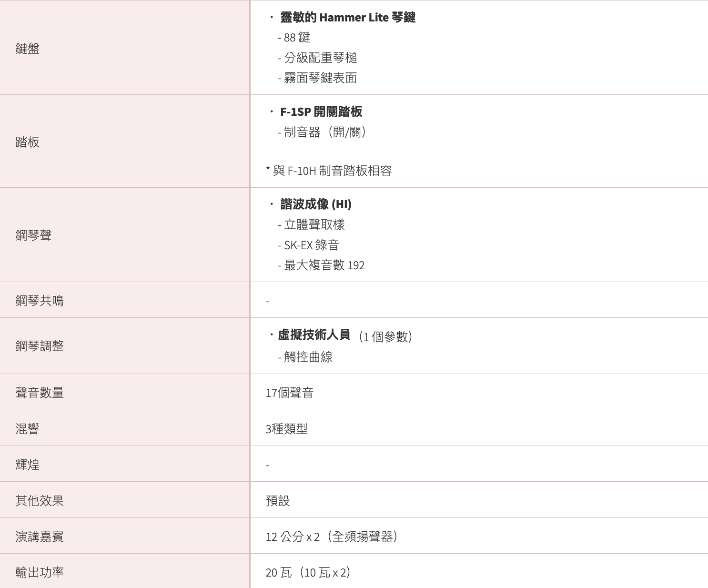
Task: Click the 鋼琴聲 row label
Action: tap(33, 235)
